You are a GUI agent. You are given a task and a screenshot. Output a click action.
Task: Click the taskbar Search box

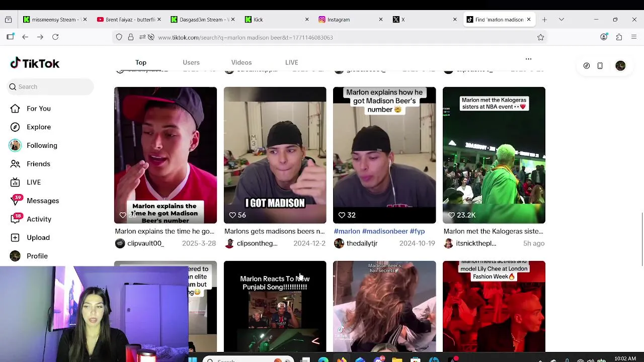point(249,359)
